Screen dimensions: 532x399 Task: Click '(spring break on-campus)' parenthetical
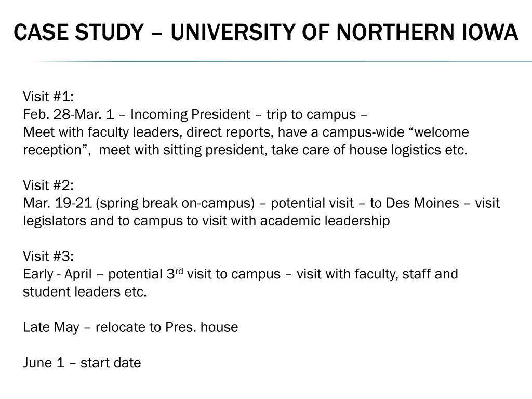pyautogui.click(x=175, y=203)
